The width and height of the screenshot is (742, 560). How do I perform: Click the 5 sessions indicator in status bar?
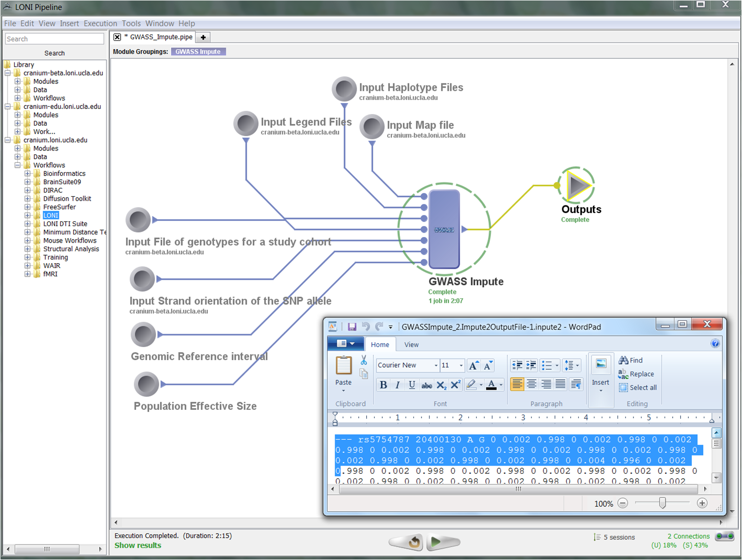tap(614, 537)
